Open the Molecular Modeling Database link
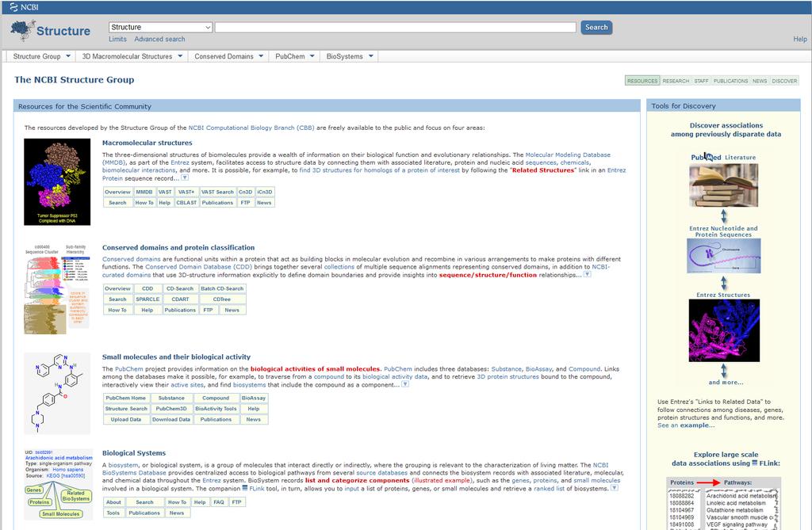This screenshot has width=812, height=530. tap(568, 154)
